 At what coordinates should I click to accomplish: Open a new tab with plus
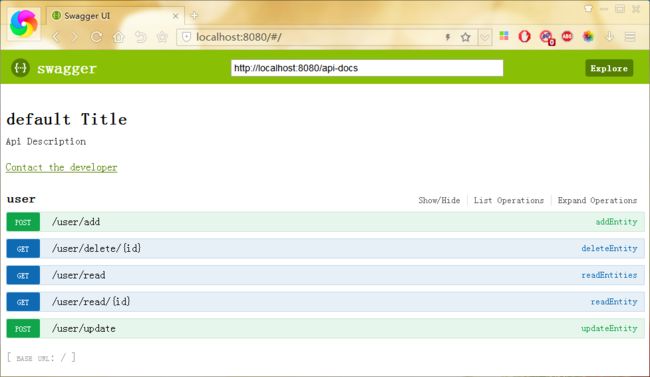(194, 16)
